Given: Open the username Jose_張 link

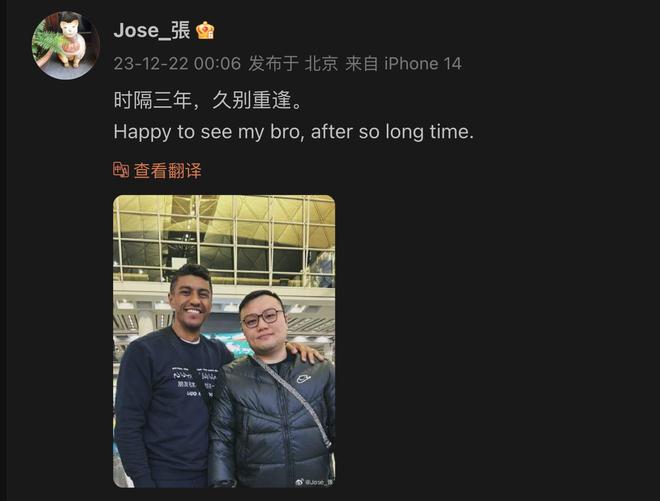Looking at the screenshot, I should (x=152, y=30).
